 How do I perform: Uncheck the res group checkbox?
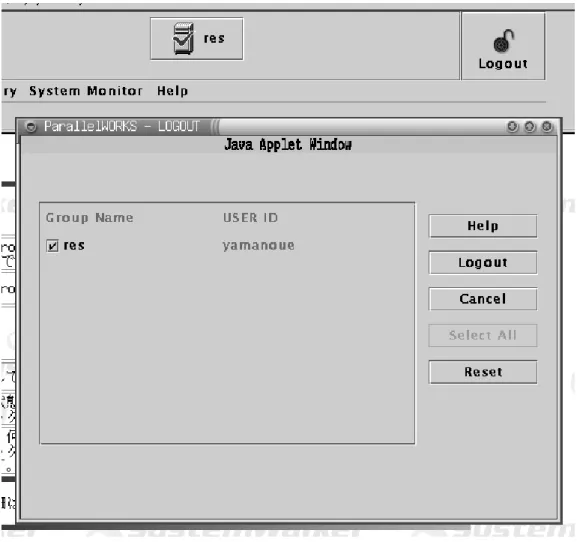[52, 245]
